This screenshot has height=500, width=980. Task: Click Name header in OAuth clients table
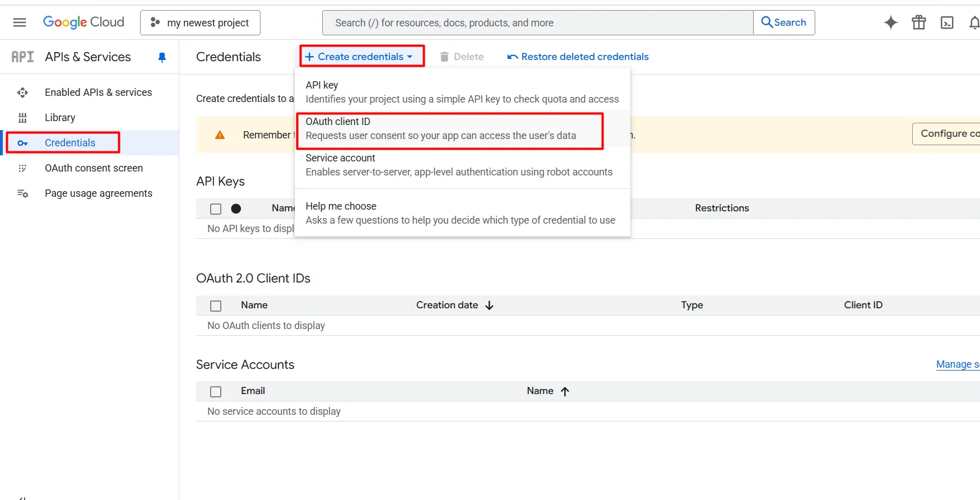[254, 305]
